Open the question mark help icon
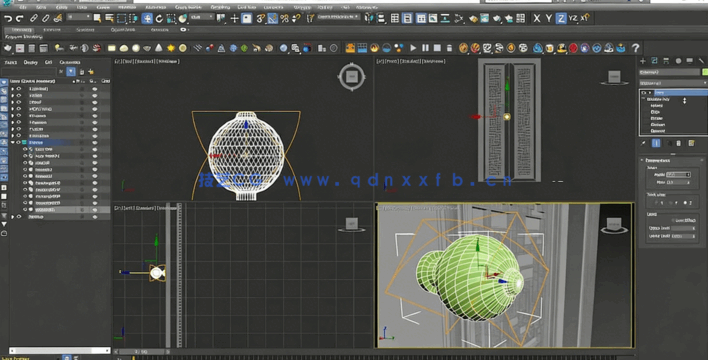 [636, 48]
